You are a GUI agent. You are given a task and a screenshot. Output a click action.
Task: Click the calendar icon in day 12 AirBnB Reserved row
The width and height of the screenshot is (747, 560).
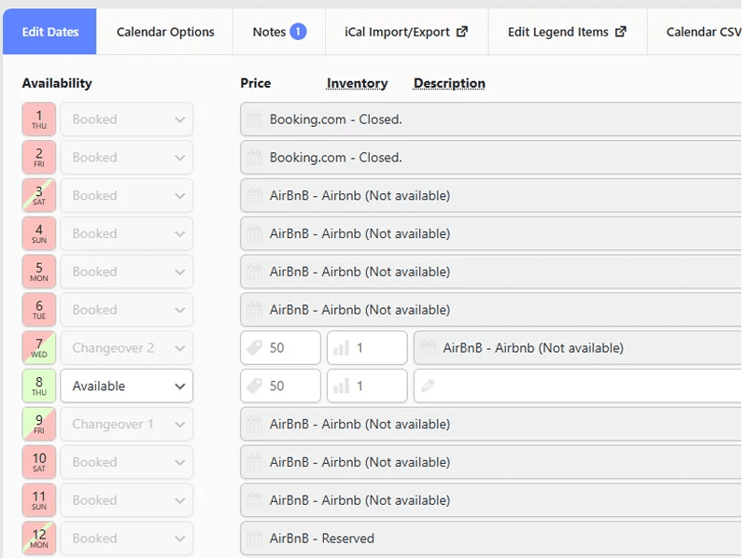click(x=254, y=539)
